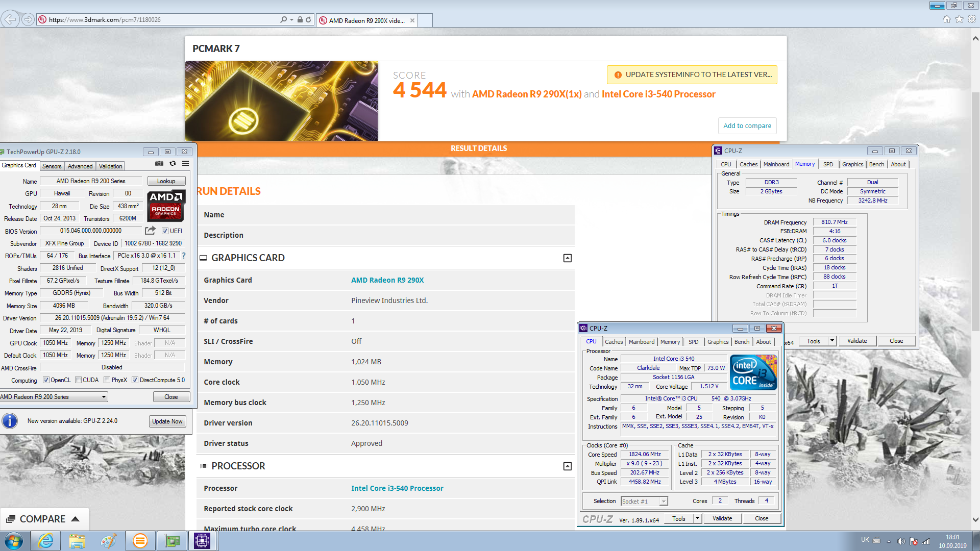This screenshot has height=551, width=980.
Task: Click the network signal tray icon
Action: [926, 541]
